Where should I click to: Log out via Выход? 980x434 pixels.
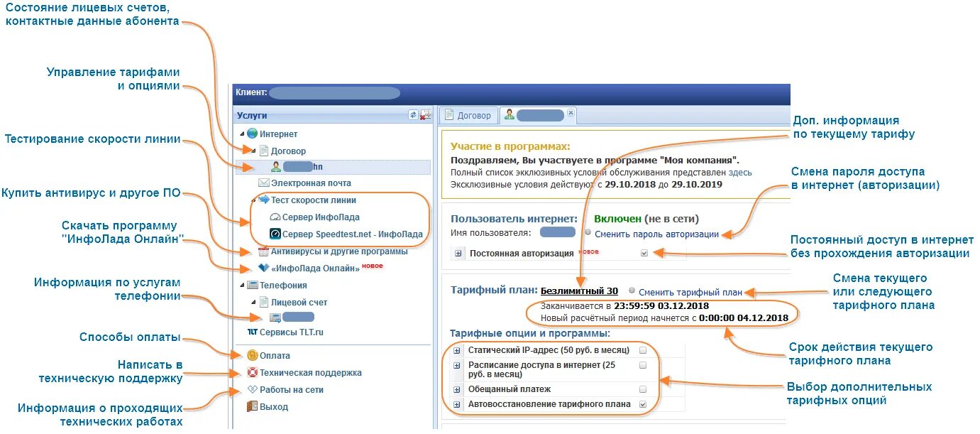[274, 407]
